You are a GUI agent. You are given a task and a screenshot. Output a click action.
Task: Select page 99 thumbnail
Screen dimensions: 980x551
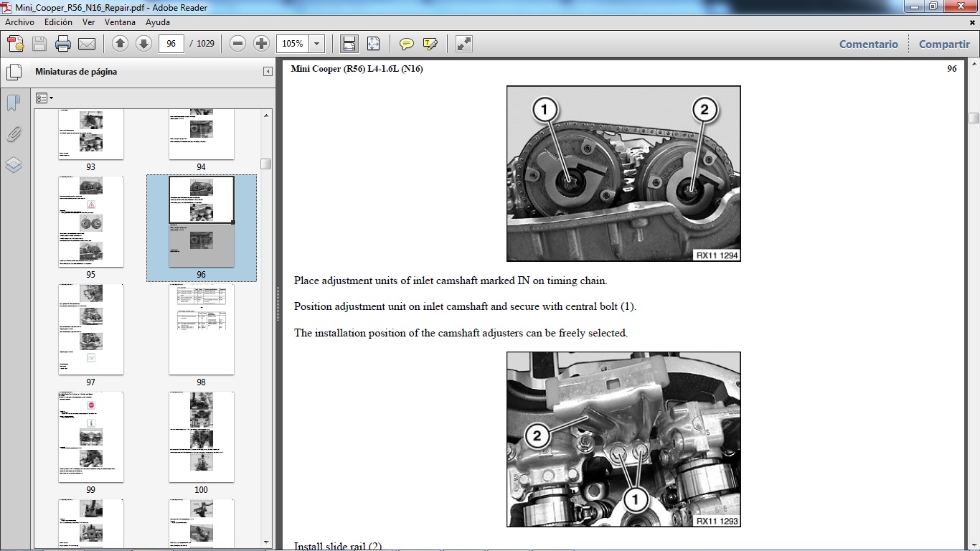tap(90, 437)
